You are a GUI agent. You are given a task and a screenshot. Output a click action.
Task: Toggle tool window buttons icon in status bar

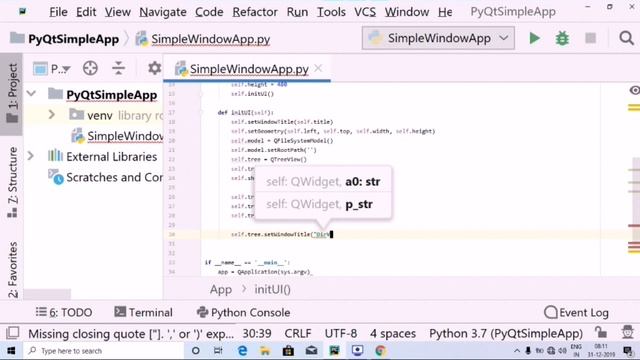point(12,333)
